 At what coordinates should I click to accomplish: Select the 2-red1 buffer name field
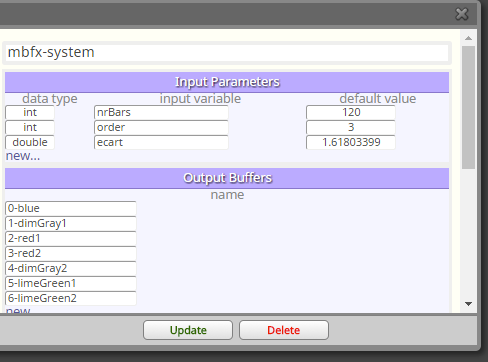(71, 238)
